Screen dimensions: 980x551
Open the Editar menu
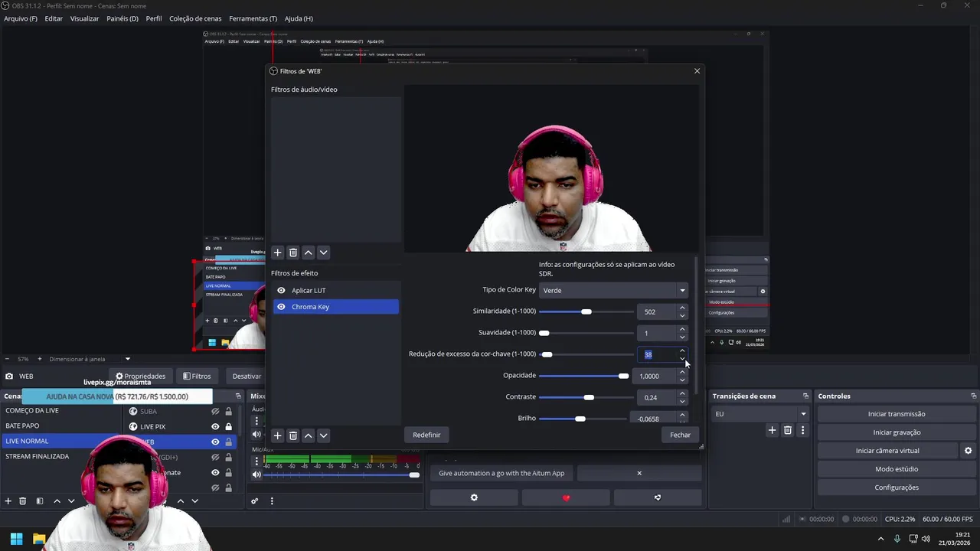point(54,18)
